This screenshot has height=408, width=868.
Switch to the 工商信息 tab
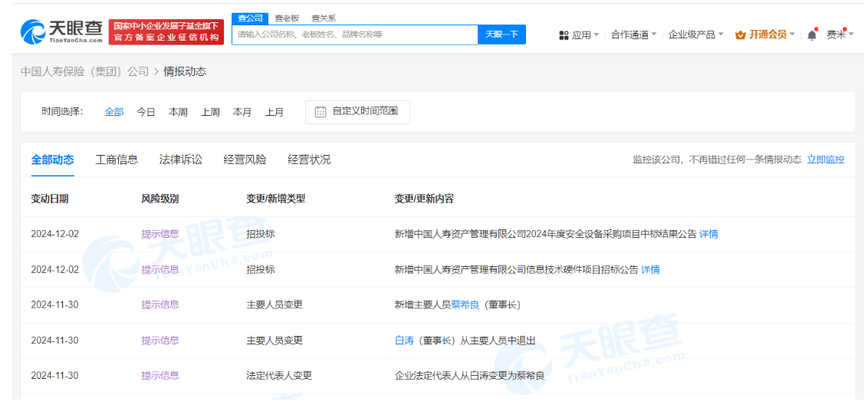pyautogui.click(x=117, y=160)
